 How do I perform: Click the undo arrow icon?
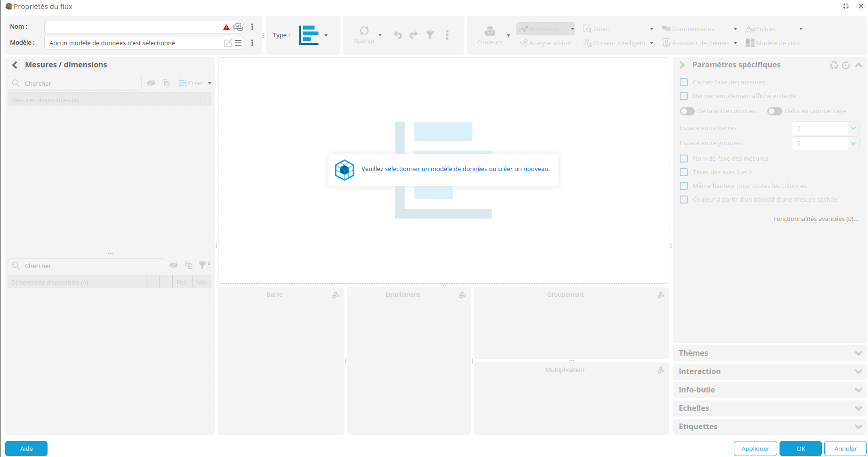tap(398, 35)
